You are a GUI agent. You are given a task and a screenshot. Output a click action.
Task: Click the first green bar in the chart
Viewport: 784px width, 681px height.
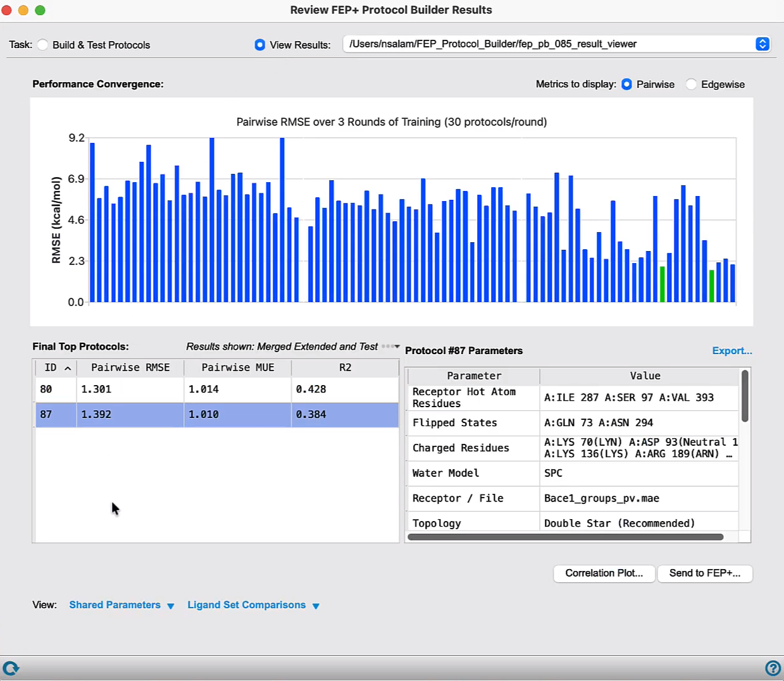663,284
